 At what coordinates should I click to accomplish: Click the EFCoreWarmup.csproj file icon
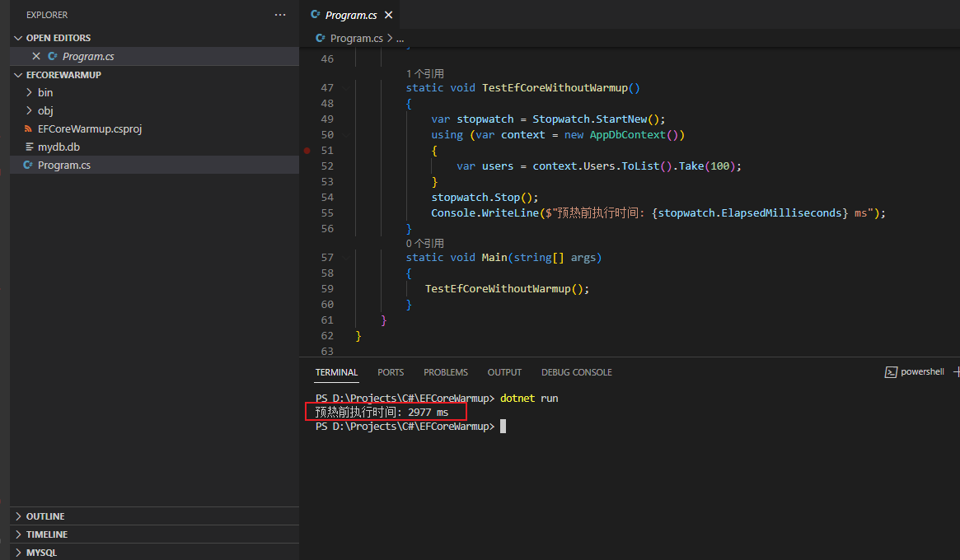point(29,129)
